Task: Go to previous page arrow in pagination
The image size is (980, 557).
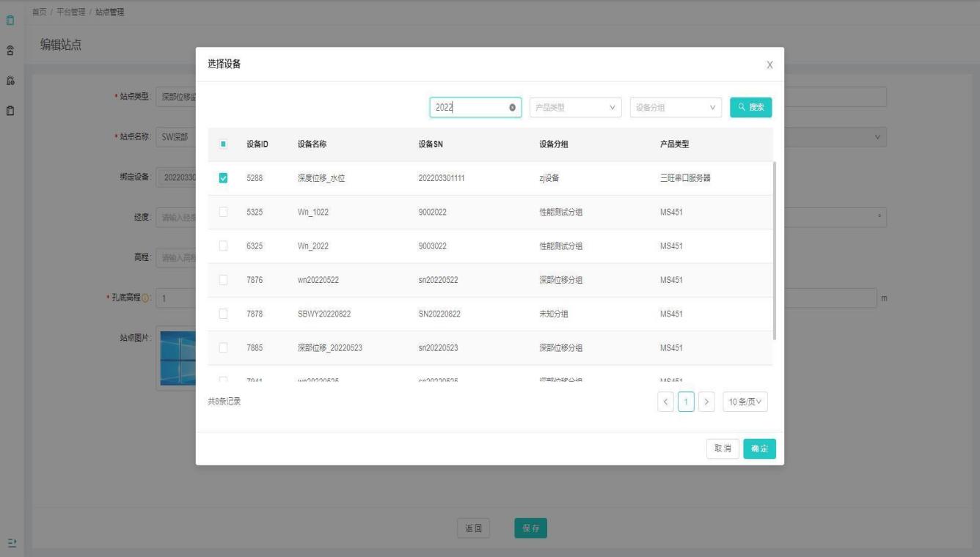Action: (x=666, y=402)
